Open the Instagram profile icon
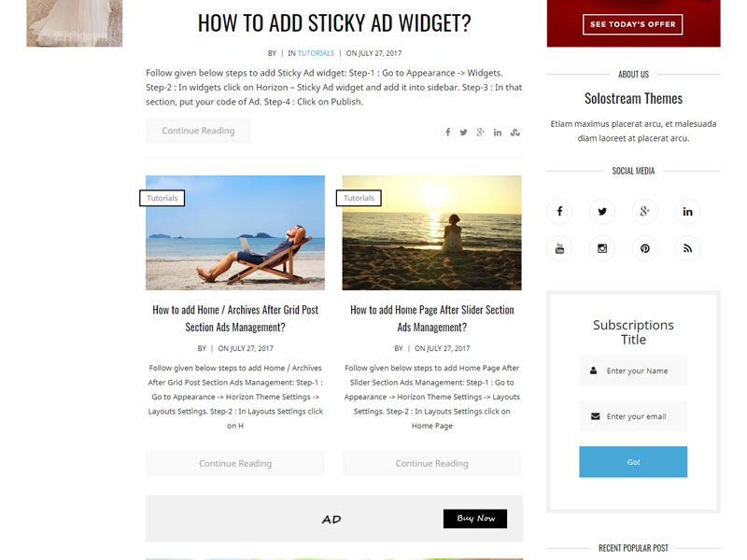 tap(602, 248)
